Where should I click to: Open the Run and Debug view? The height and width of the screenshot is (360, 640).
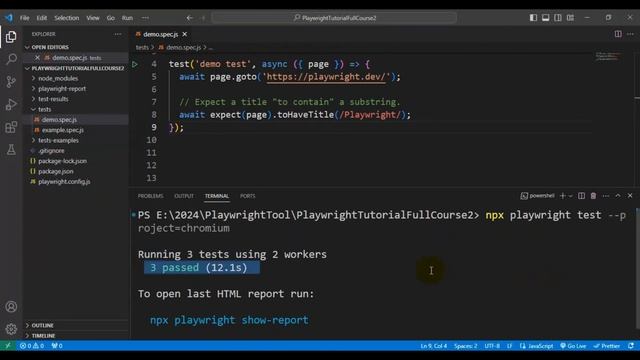[x=11, y=104]
